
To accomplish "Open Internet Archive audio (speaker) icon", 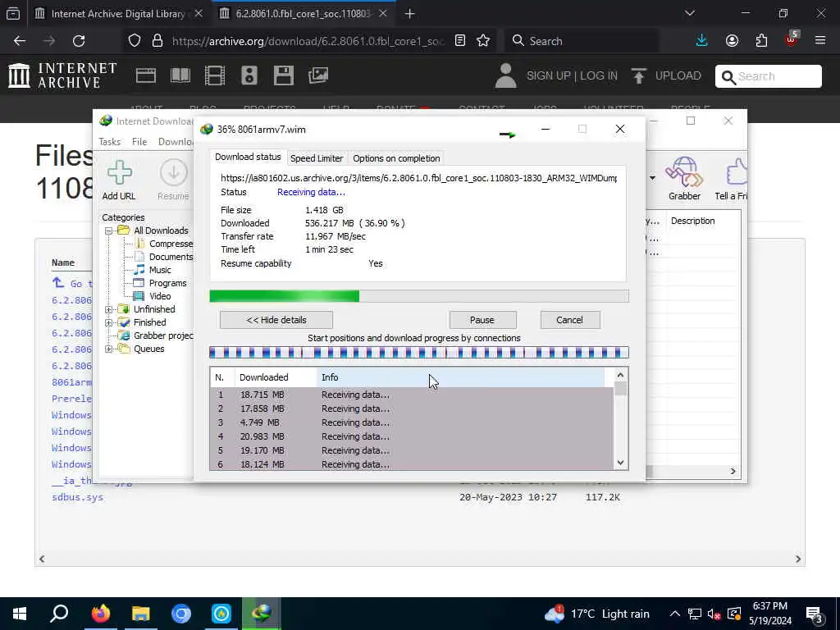I will pyautogui.click(x=249, y=75).
